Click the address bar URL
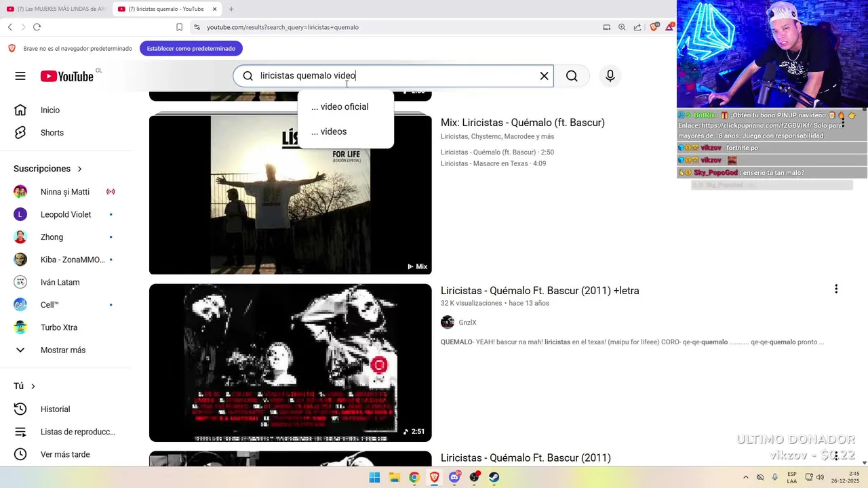The height and width of the screenshot is (488, 868). (283, 27)
